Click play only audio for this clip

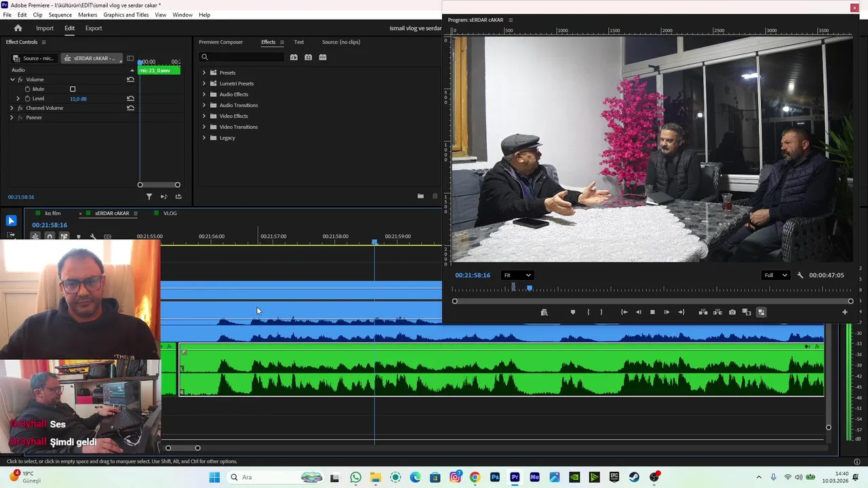coord(163,197)
